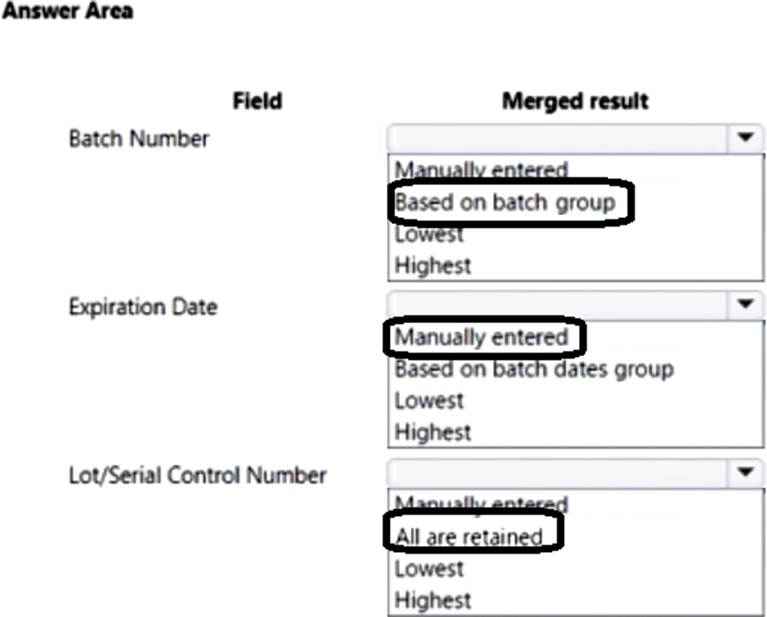767x617 pixels.
Task: Select 'Manually entered' for Batch Number
Action: pyautogui.click(x=481, y=171)
